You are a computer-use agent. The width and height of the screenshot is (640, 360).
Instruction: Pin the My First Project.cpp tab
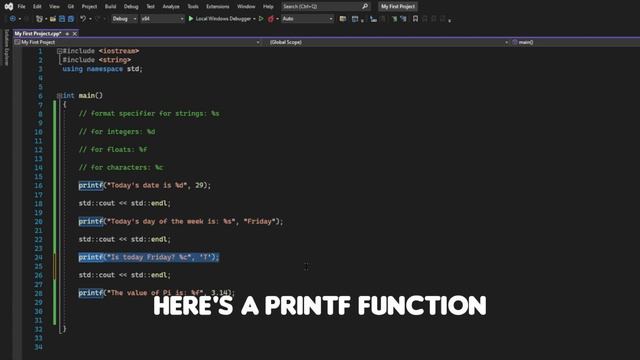67,33
